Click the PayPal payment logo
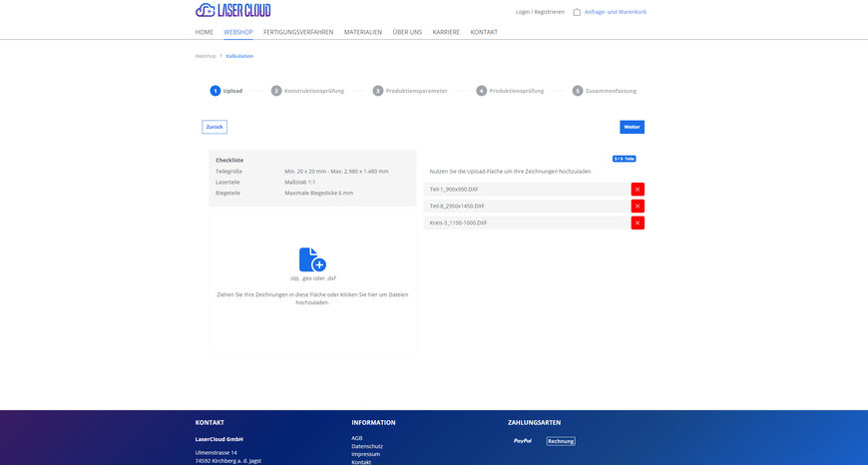Viewport: 868px width, 465px height. coord(523,441)
